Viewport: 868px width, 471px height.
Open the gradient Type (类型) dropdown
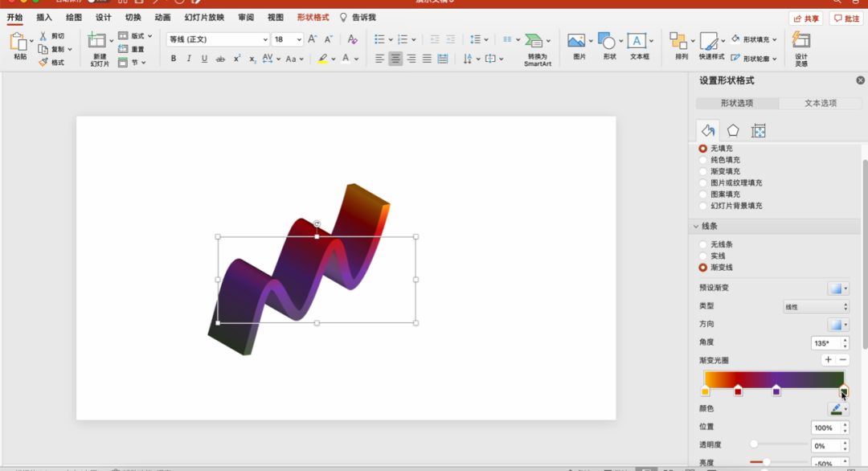click(x=816, y=306)
